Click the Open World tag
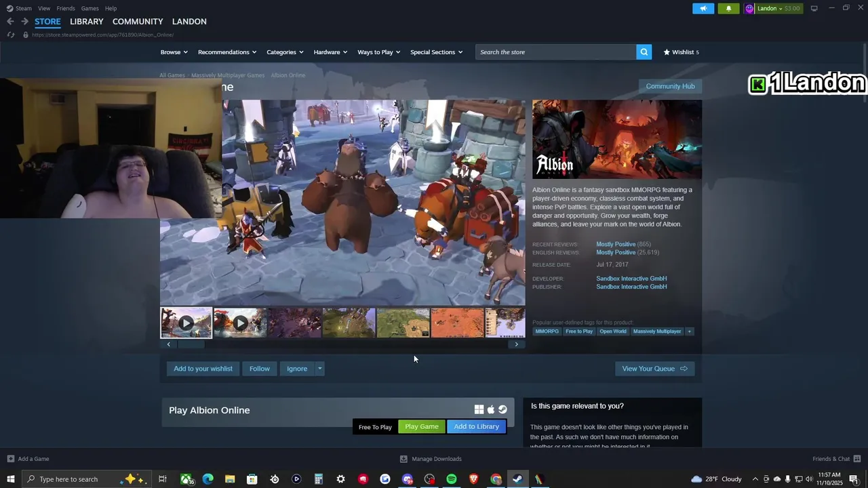This screenshot has width=868, height=488. click(x=613, y=331)
